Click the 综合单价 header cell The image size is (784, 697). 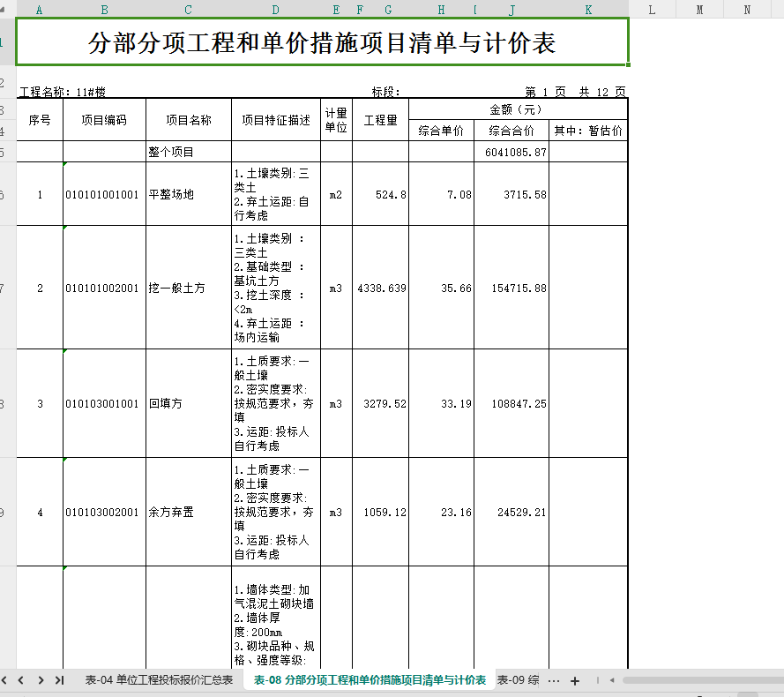(x=442, y=131)
